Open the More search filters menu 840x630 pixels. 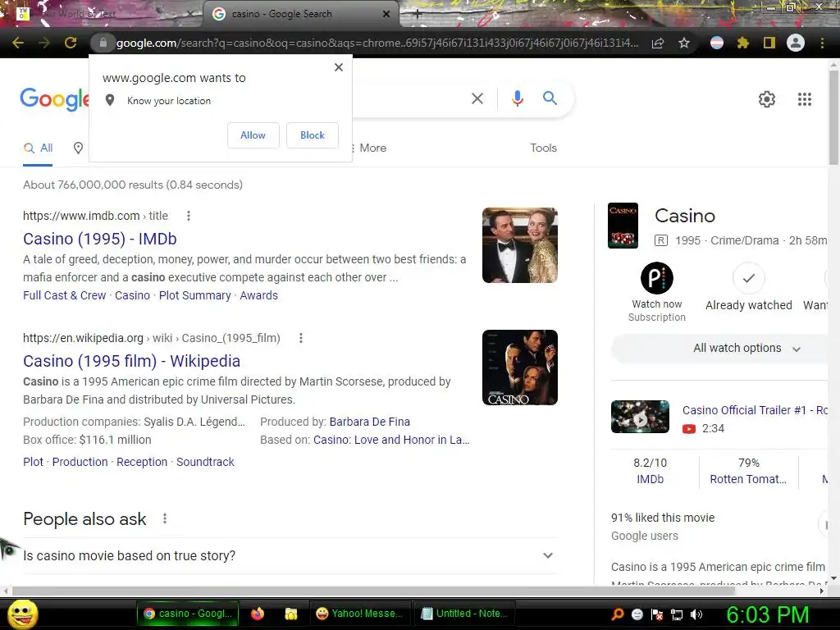point(369,148)
